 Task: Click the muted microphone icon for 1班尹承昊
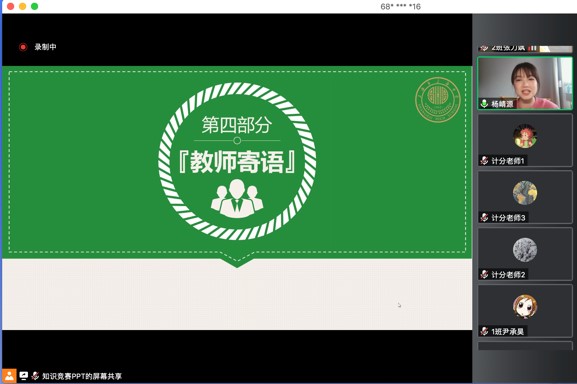(485, 331)
